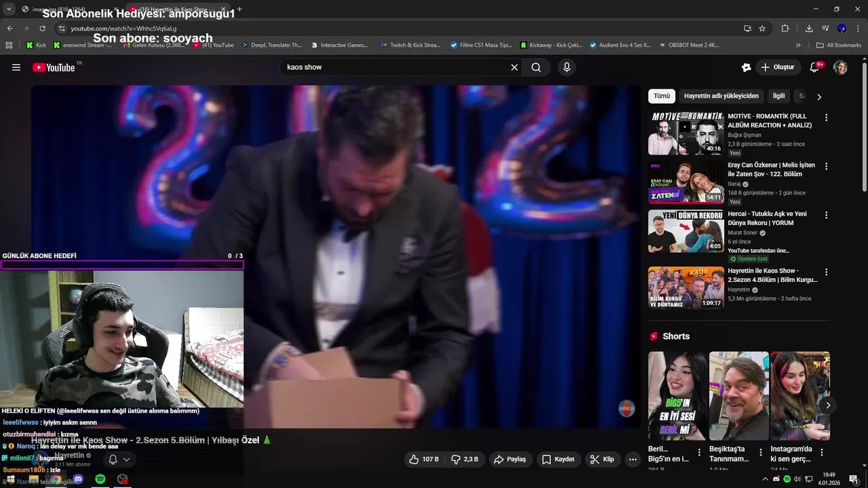Open the browser extensions puzzle icon
The width and height of the screenshot is (868, 488).
click(785, 28)
